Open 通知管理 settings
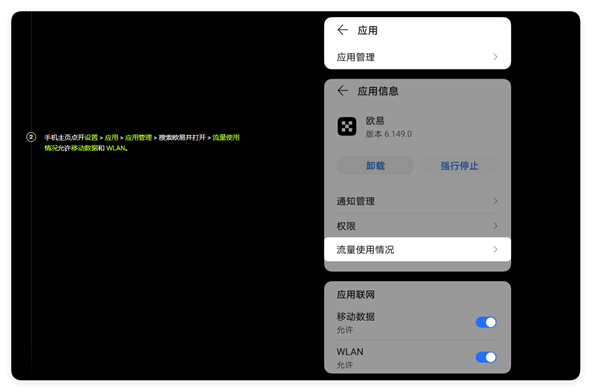Image resolution: width=591 pixels, height=391 pixels. click(x=417, y=201)
